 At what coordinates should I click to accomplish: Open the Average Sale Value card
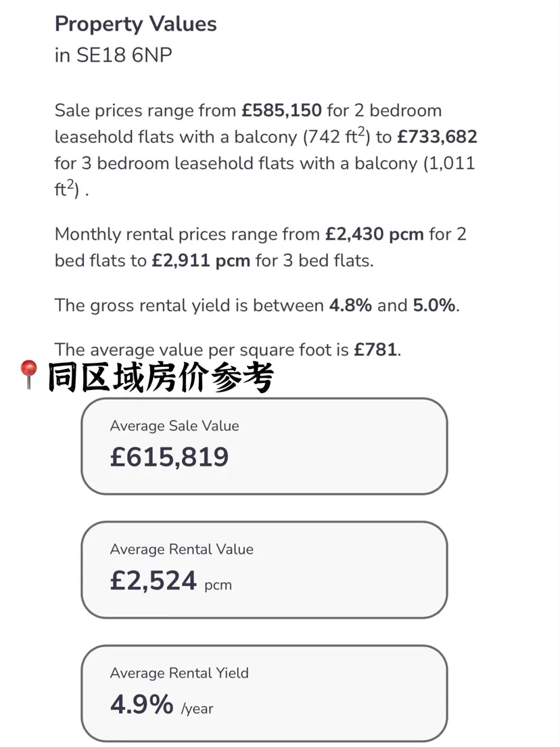click(264, 446)
